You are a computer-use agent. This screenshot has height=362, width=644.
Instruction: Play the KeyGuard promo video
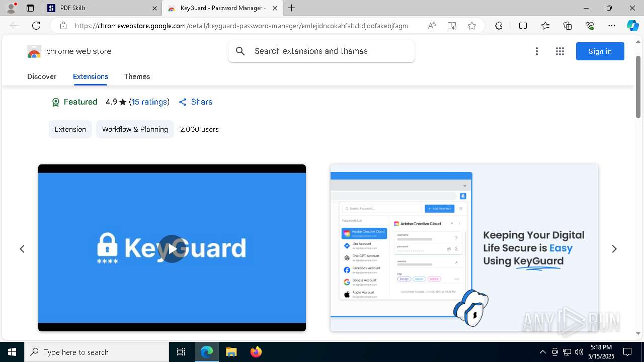(172, 249)
